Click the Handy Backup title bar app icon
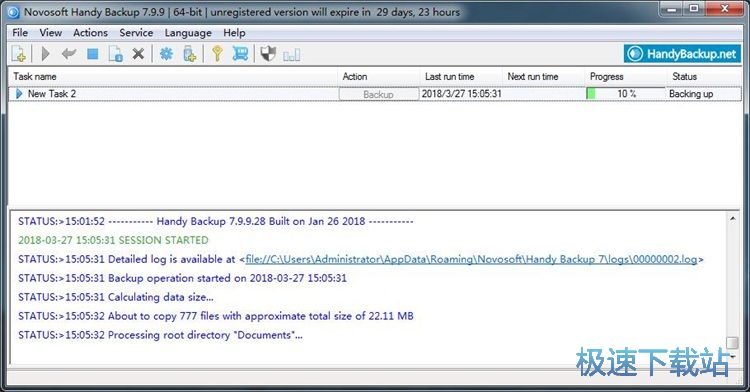Screen dimensions: 750x392 13,12
